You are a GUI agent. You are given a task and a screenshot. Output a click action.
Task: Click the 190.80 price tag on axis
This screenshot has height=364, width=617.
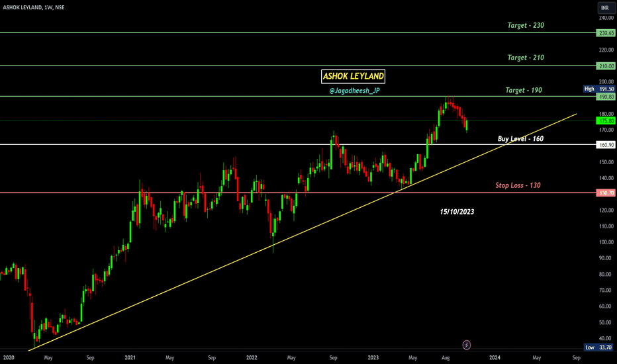(606, 97)
